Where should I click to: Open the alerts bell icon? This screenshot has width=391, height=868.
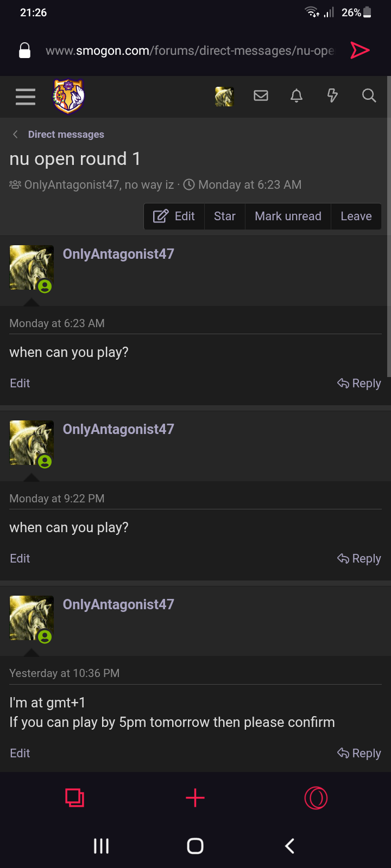coord(297,96)
